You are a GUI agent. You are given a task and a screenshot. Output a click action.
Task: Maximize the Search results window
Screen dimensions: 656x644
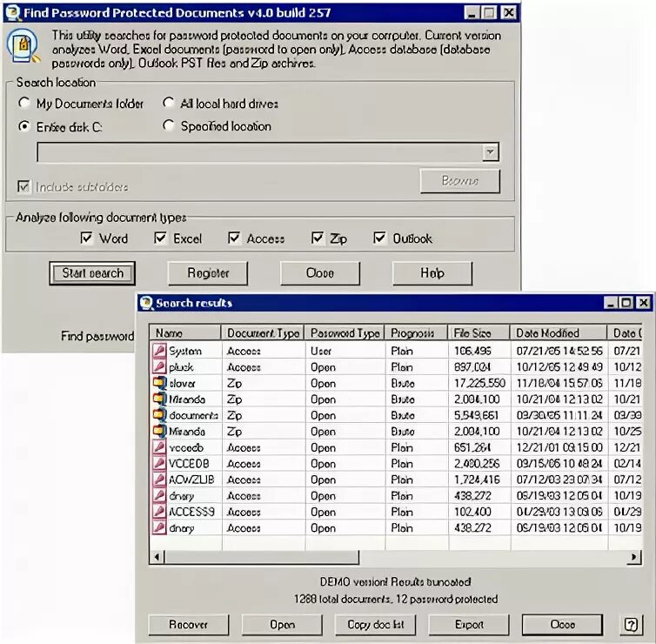click(626, 303)
